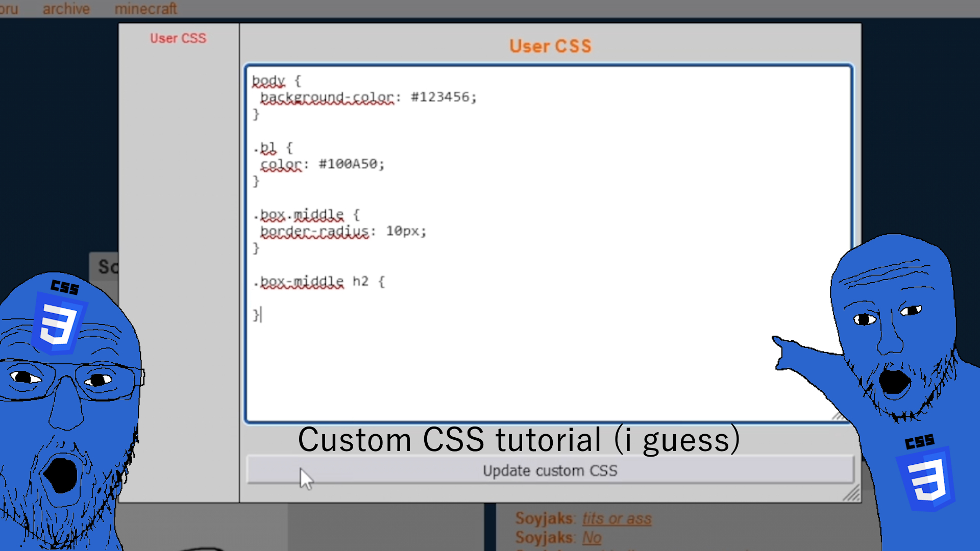Open the archive link in the top navigation
The width and height of the screenshot is (980, 551).
point(66,9)
